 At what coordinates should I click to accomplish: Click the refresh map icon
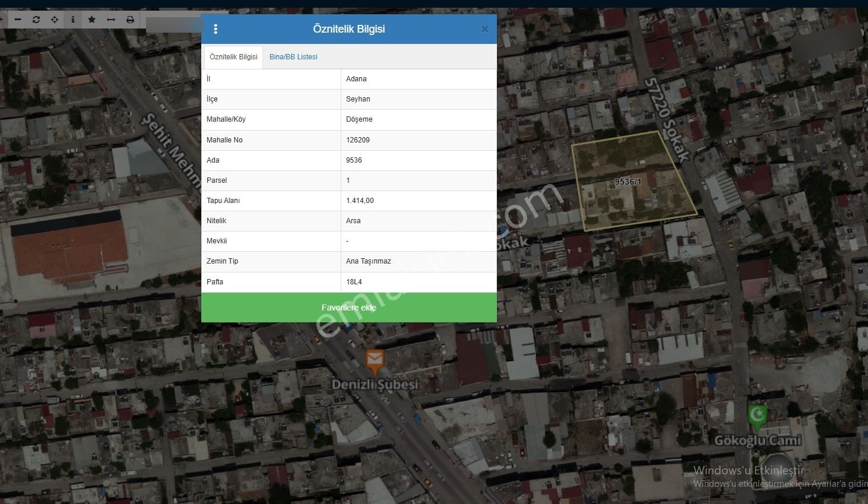tap(36, 20)
